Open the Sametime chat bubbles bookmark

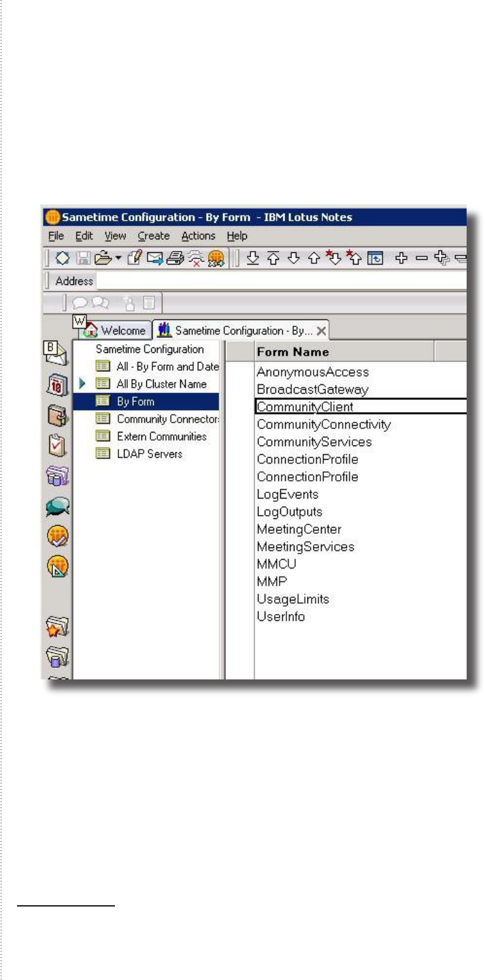[x=56, y=506]
